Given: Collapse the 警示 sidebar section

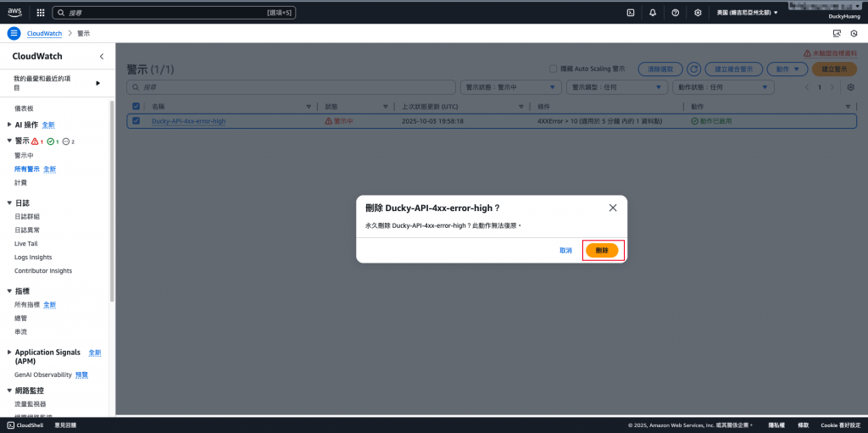Looking at the screenshot, I should tap(8, 141).
